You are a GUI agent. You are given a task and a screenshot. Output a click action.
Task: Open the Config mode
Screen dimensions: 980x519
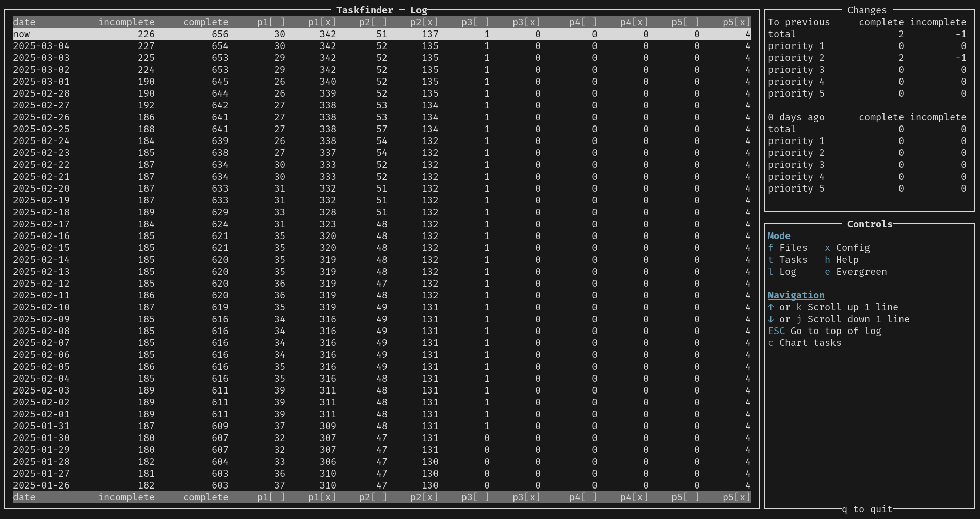coord(847,248)
